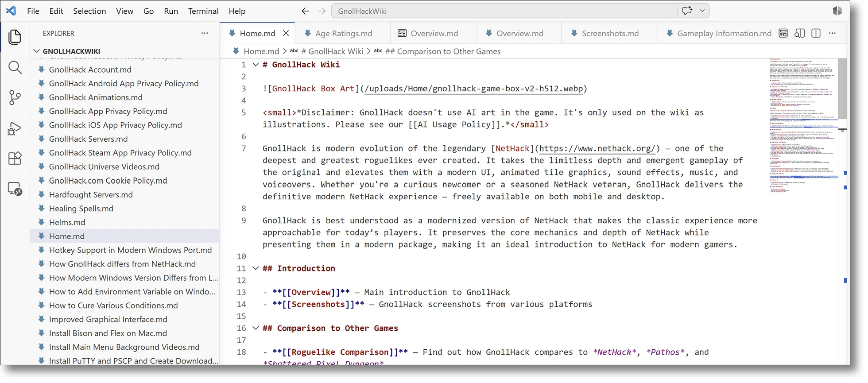Open How to Cure Various Conditions.md
The width and height of the screenshot is (868, 383).
pos(113,306)
